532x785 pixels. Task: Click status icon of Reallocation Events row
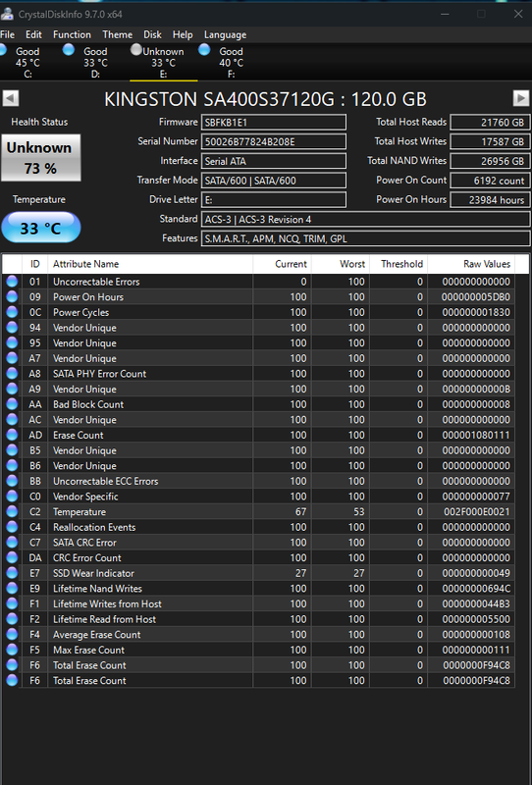[12, 527]
